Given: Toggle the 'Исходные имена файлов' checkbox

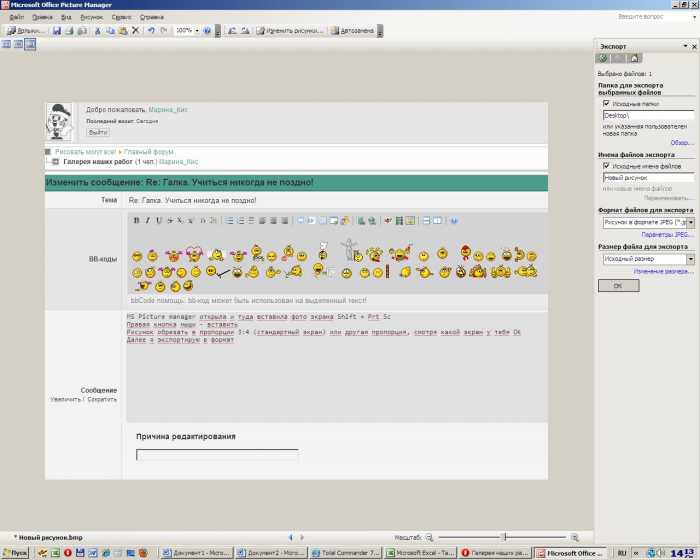Looking at the screenshot, I should click(606, 165).
